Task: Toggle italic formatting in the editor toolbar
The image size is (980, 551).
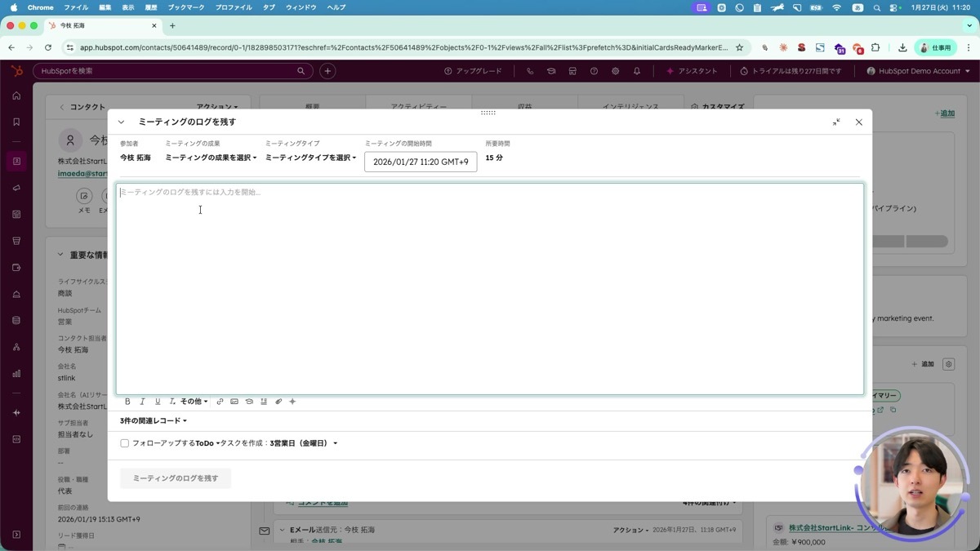Action: click(x=142, y=402)
